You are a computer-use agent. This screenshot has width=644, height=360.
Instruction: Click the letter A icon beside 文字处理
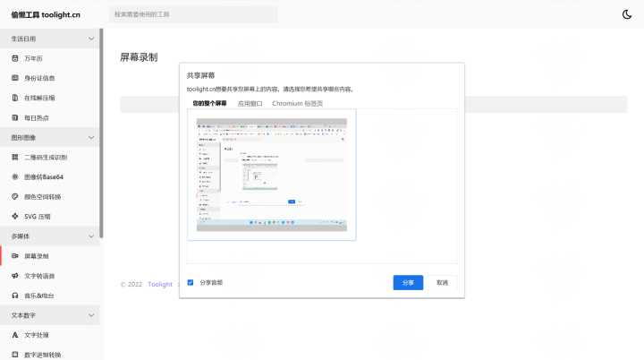point(15,335)
